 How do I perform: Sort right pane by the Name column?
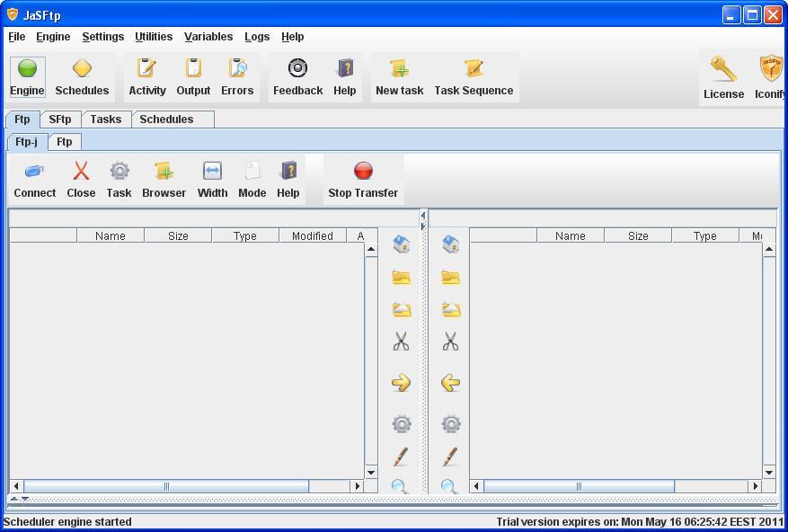tap(571, 235)
